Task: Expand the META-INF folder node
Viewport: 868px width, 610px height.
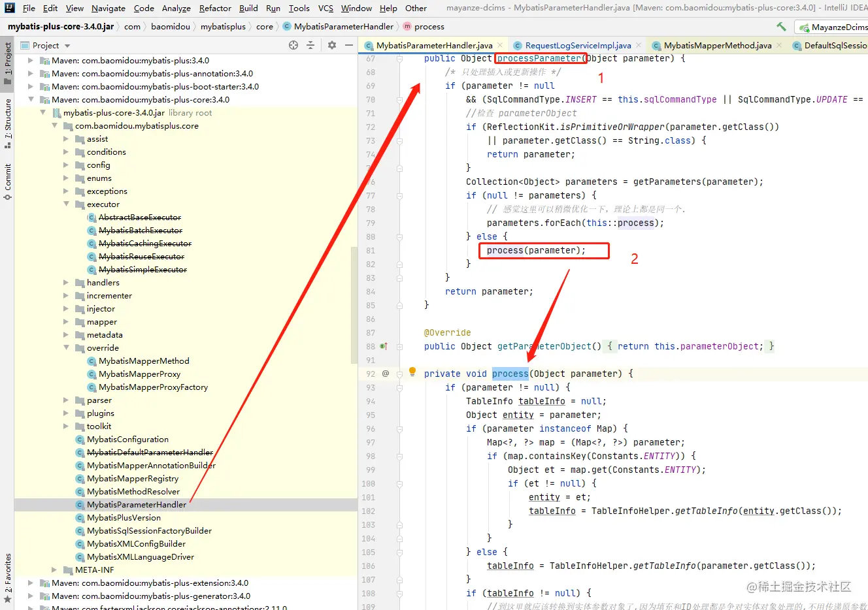Action: click(54, 570)
